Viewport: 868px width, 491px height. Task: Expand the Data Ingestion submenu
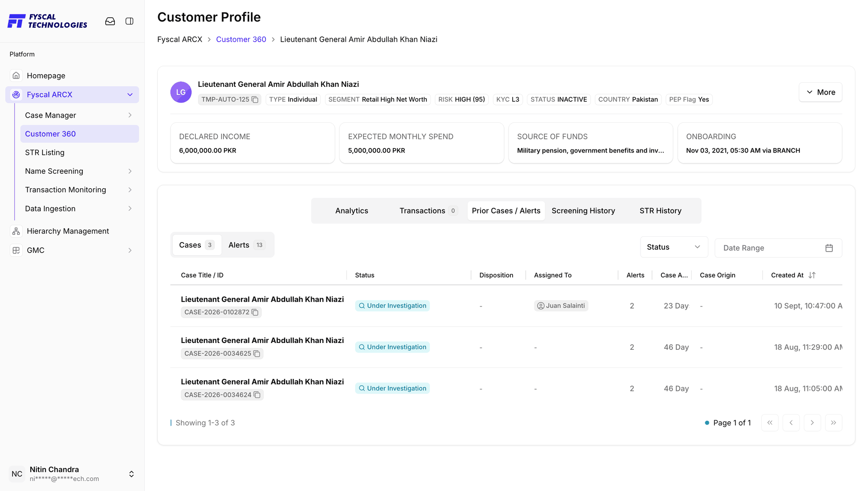pyautogui.click(x=130, y=209)
